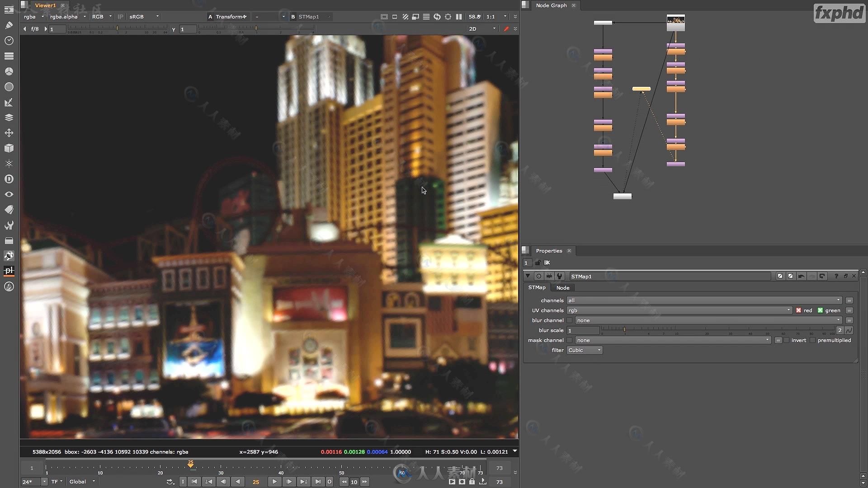Switch to the Node tab in Properties
868x488 pixels.
coord(563,288)
